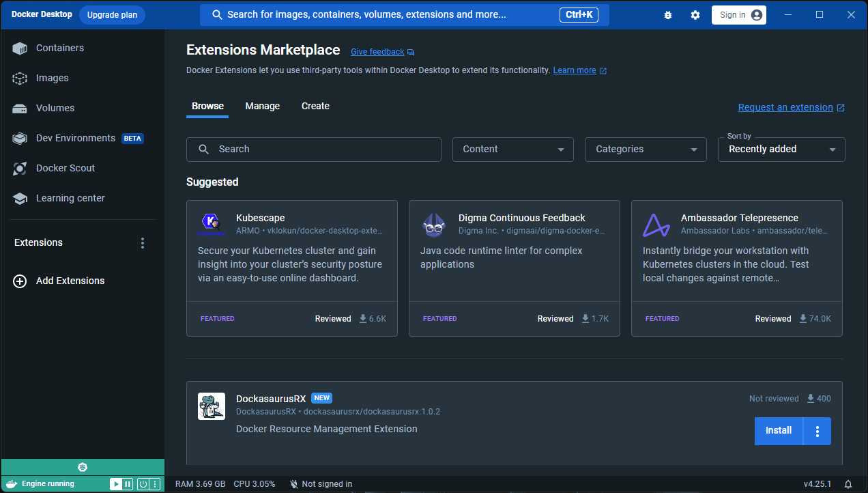The height and width of the screenshot is (493, 868).
Task: Click the bug troubleshoot icon
Action: click(x=668, y=15)
